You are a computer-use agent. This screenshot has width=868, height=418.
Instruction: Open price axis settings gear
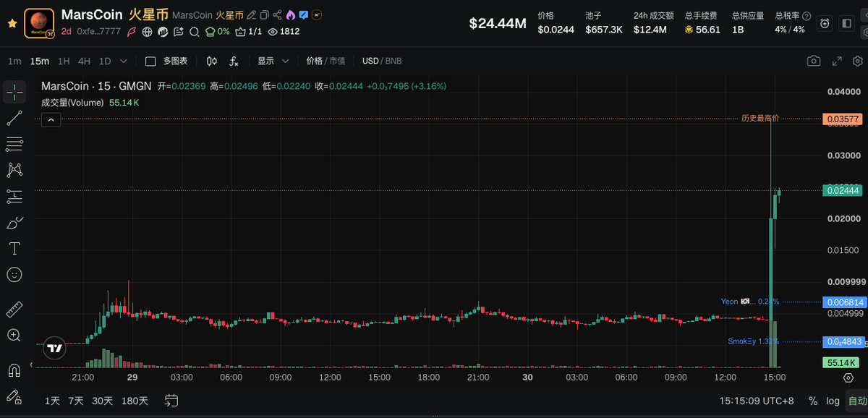coord(848,378)
